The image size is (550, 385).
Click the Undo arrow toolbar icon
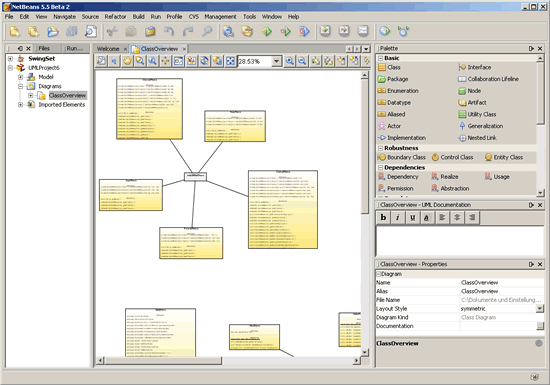[x=169, y=32]
